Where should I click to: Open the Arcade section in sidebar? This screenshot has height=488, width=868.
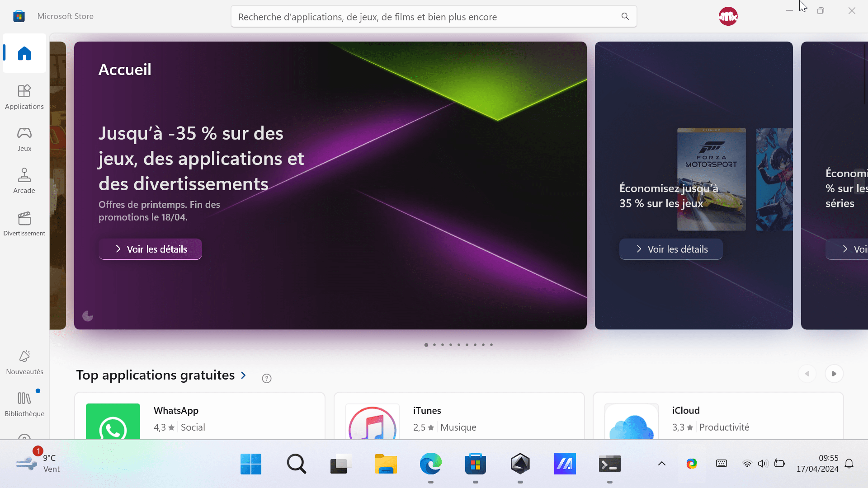click(x=24, y=181)
